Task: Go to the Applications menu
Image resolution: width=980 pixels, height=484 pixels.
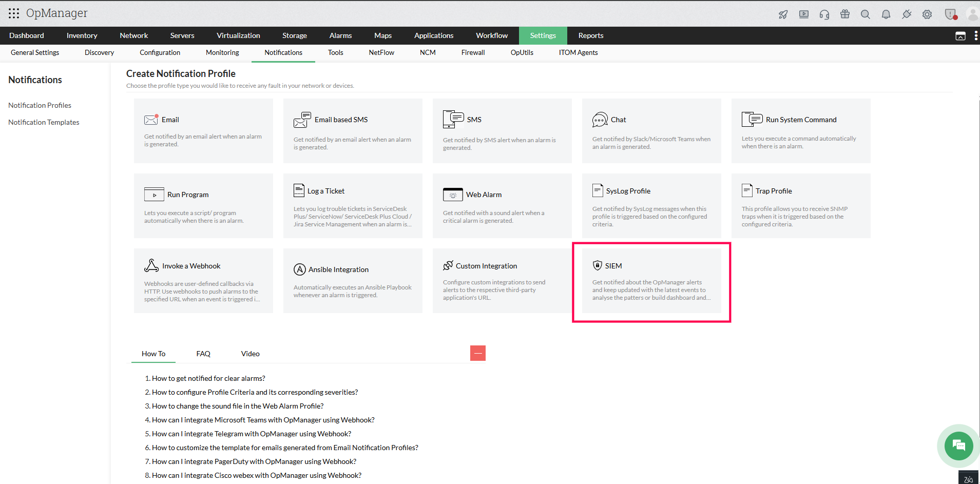Action: 434,35
